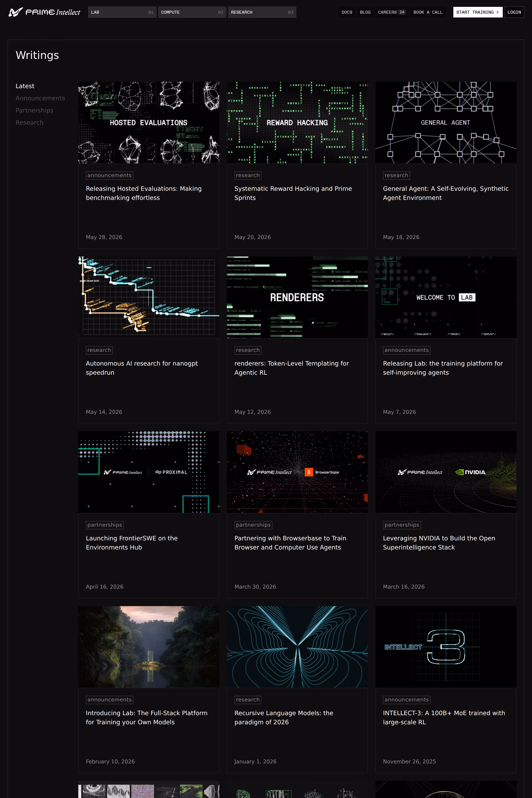Click the 'May 28, 2026' date
Viewport: 532px width, 798px height.
(104, 237)
